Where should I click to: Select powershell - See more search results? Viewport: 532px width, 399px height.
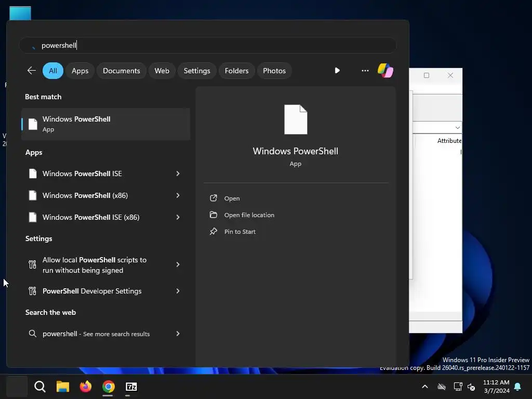96,334
